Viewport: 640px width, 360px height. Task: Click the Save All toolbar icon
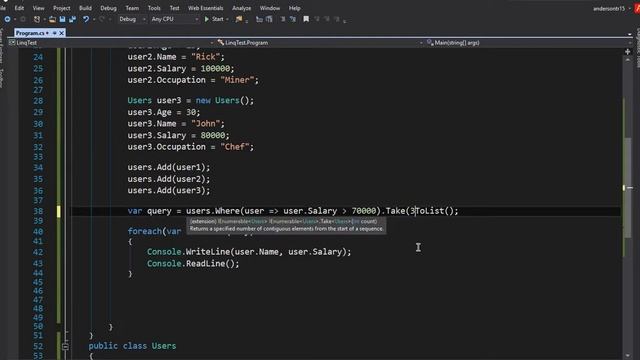point(73,19)
